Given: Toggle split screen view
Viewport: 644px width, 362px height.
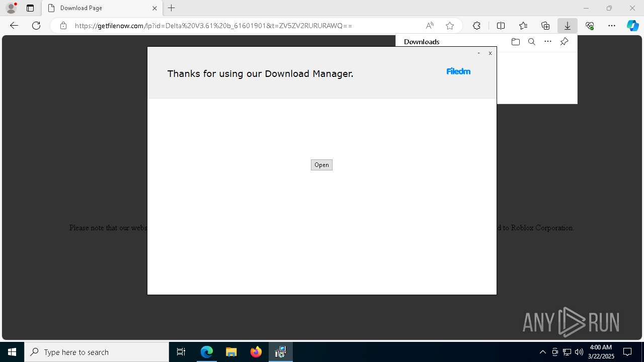Looking at the screenshot, I should 501,26.
